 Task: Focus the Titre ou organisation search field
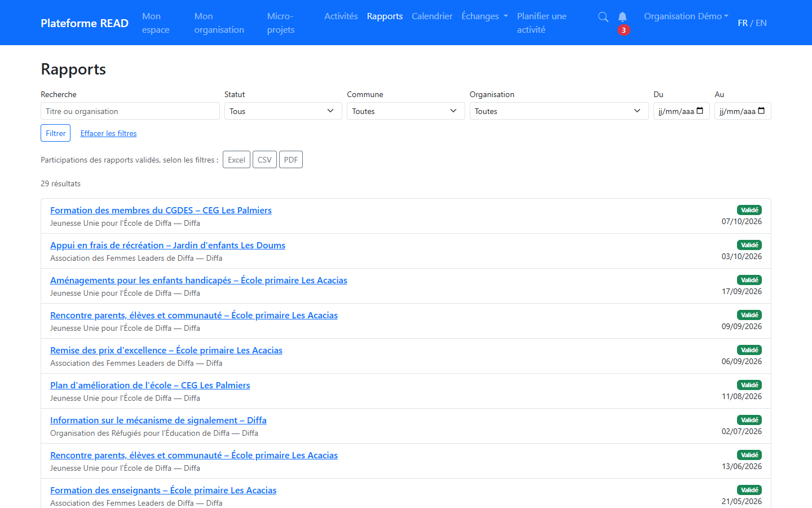tap(130, 111)
